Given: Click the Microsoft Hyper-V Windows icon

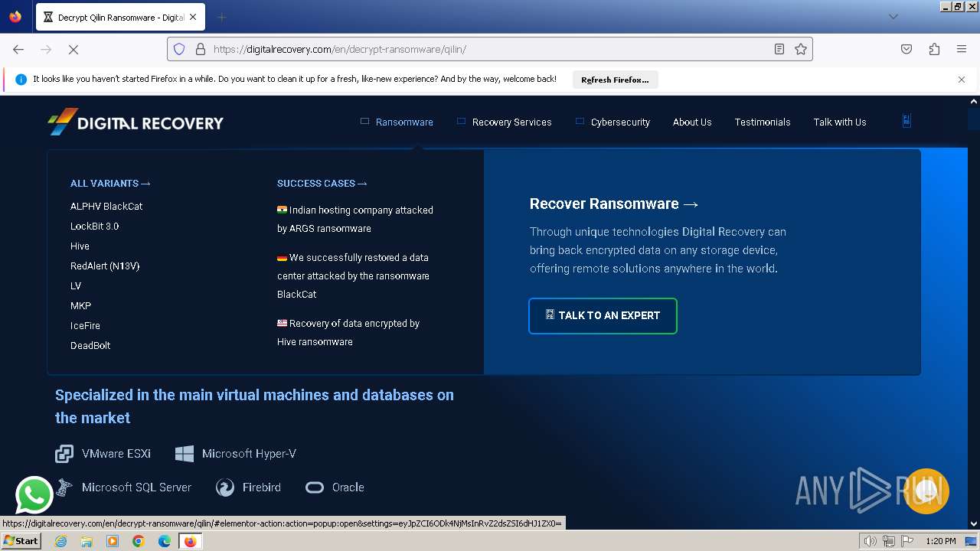Looking at the screenshot, I should pos(185,454).
